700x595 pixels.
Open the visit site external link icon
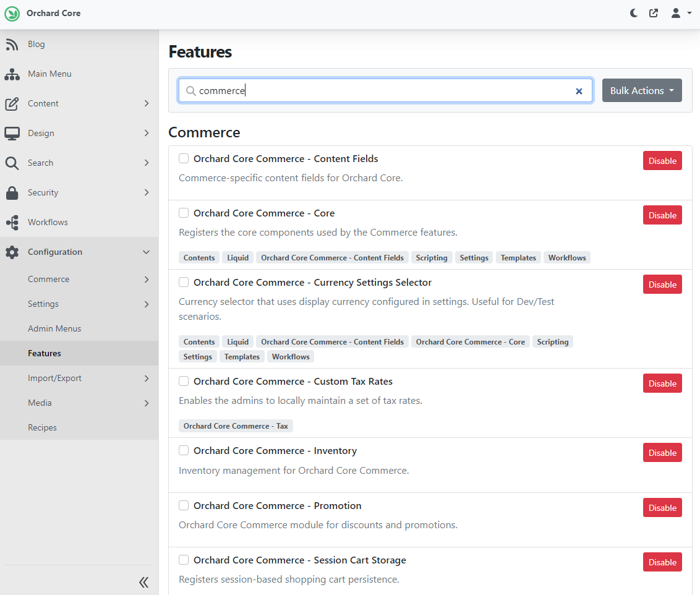point(654,13)
